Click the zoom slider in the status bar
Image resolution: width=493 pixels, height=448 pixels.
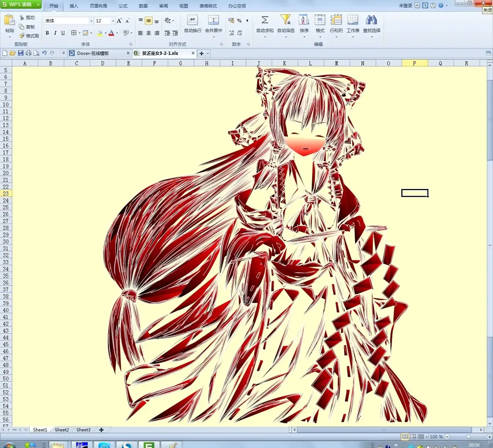click(x=468, y=437)
